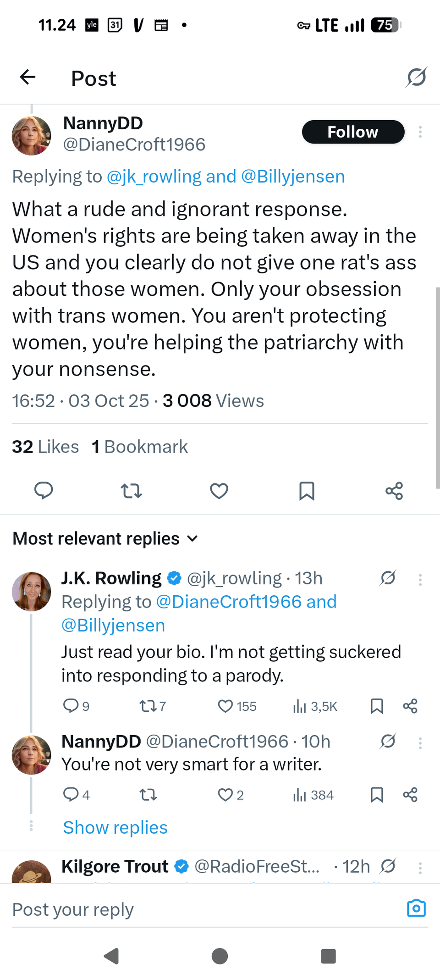Click the page scrollbar on right edge
440x980 pixels.
tap(438, 388)
